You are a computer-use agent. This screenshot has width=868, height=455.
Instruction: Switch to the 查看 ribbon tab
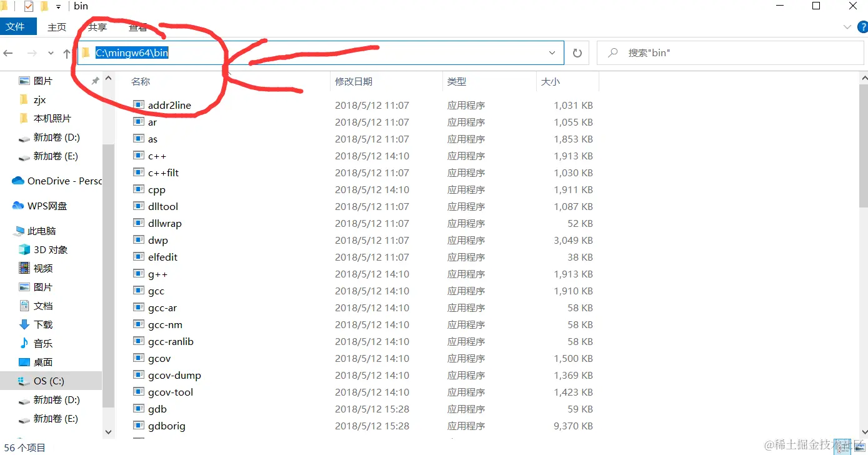click(x=137, y=27)
